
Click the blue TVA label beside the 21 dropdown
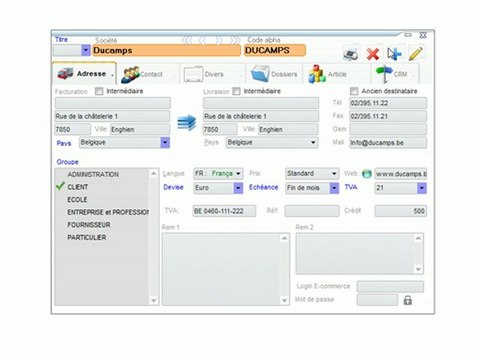pos(351,187)
